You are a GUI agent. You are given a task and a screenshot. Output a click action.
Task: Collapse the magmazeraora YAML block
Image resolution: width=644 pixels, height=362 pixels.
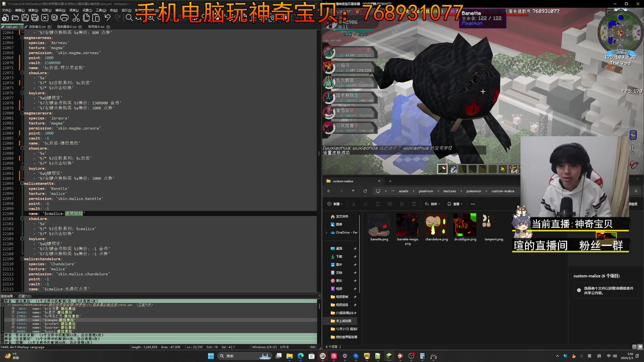tap(22, 113)
